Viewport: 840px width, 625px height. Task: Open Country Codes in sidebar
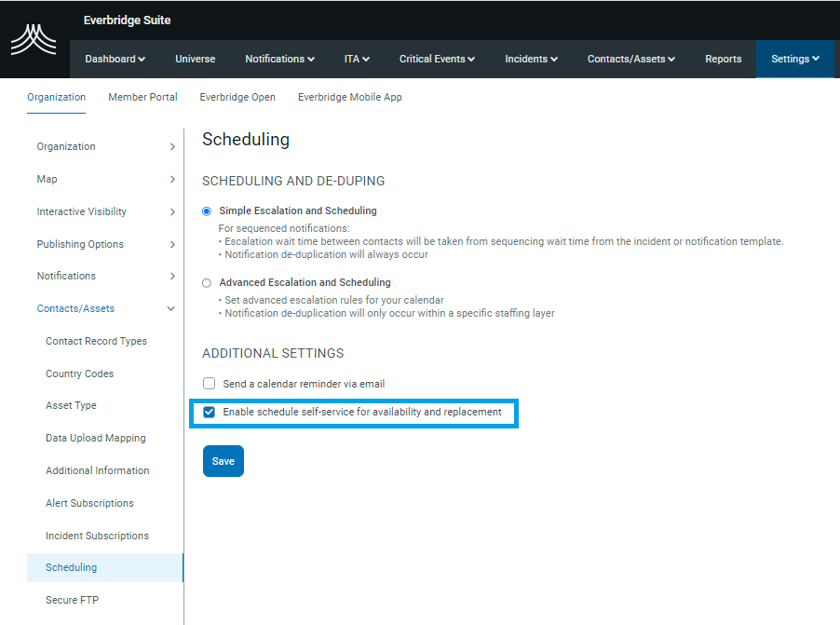(x=79, y=374)
